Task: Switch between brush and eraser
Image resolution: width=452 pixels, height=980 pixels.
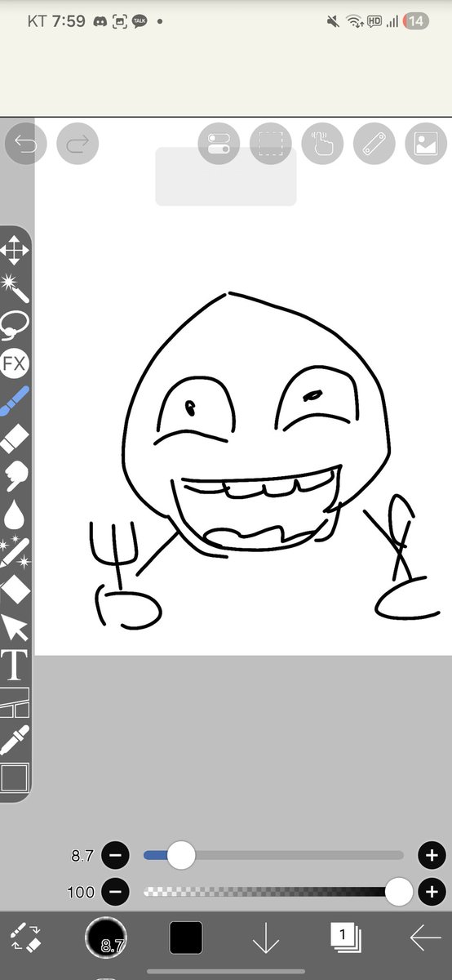Action: point(24,938)
